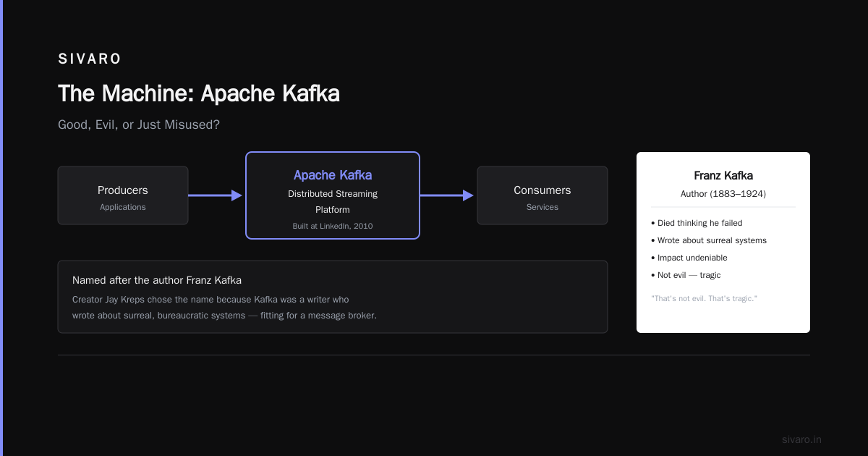Click the "Applications" label under Producers
This screenshot has width=868, height=456.
123,207
